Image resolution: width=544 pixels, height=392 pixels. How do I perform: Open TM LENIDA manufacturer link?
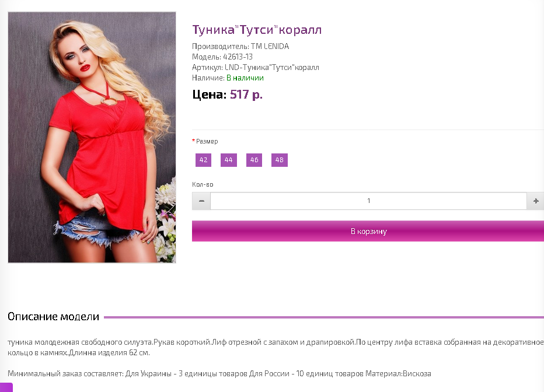click(x=270, y=47)
